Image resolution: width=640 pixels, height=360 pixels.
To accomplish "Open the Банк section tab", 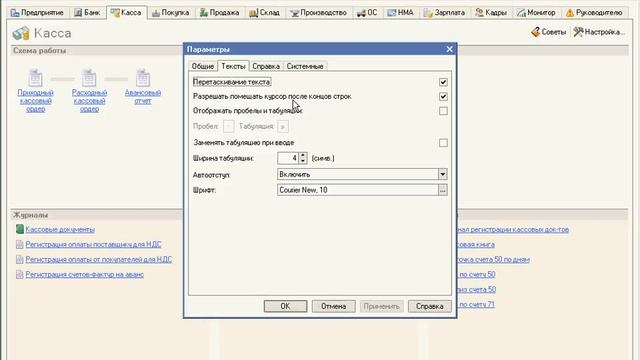I will pos(87,13).
